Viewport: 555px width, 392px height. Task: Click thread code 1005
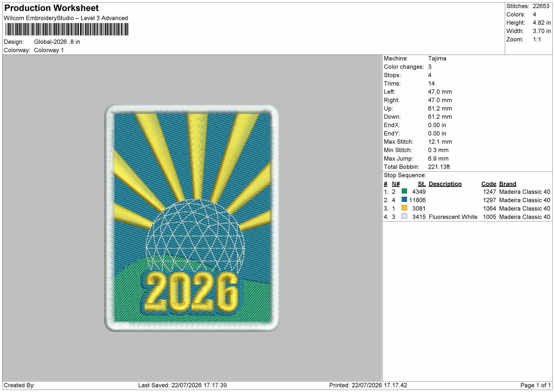click(x=490, y=217)
